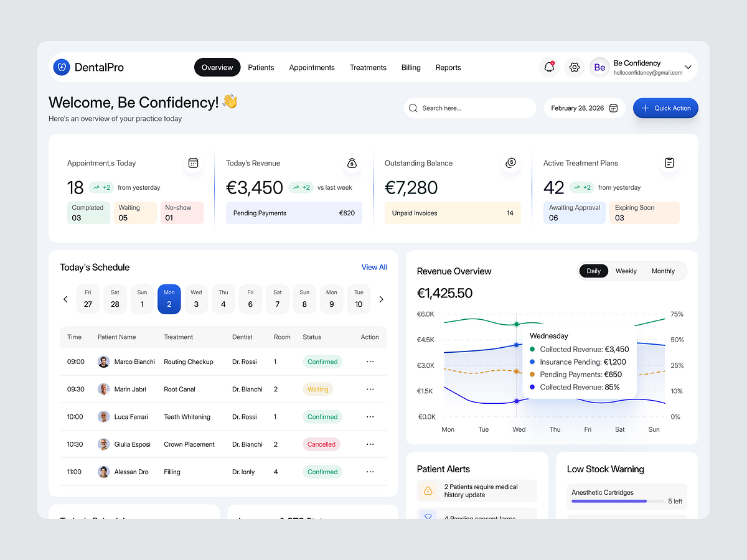Open the notifications bell icon
The image size is (747, 560).
pos(549,67)
